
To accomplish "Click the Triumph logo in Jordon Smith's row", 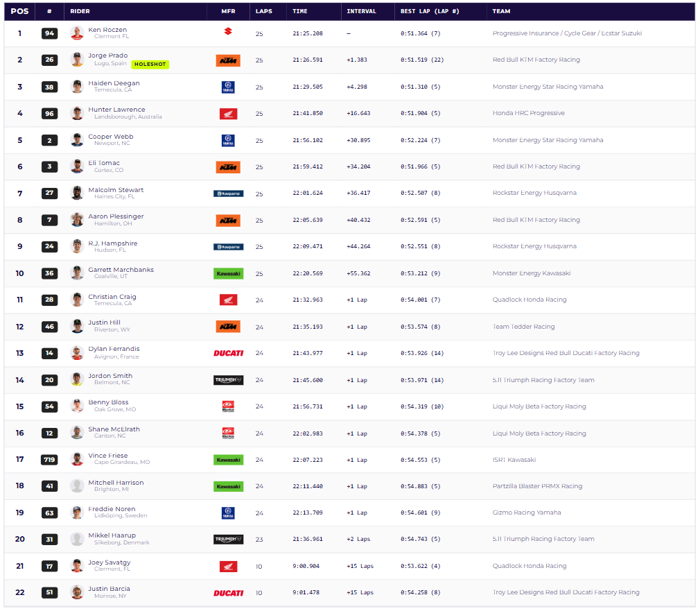I will pos(228,380).
